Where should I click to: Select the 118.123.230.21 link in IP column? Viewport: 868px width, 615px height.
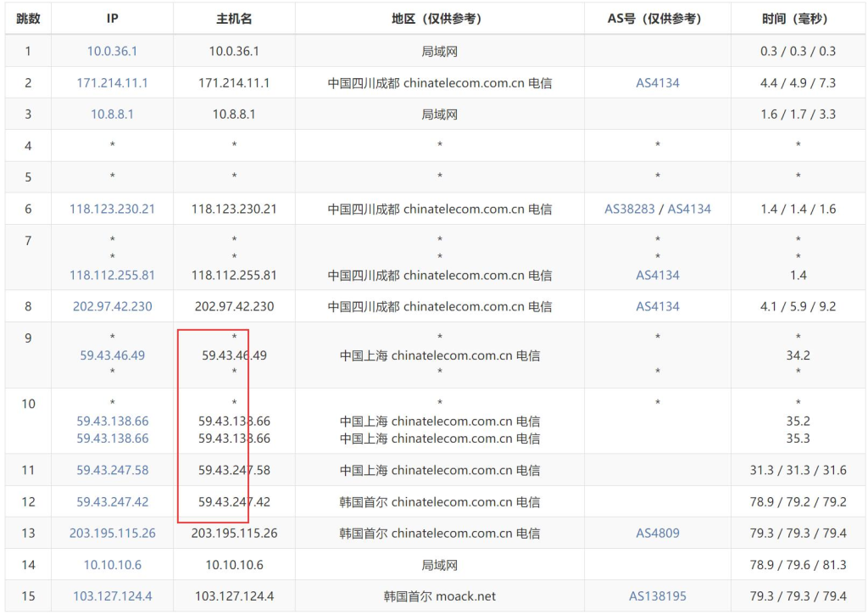click(x=112, y=209)
